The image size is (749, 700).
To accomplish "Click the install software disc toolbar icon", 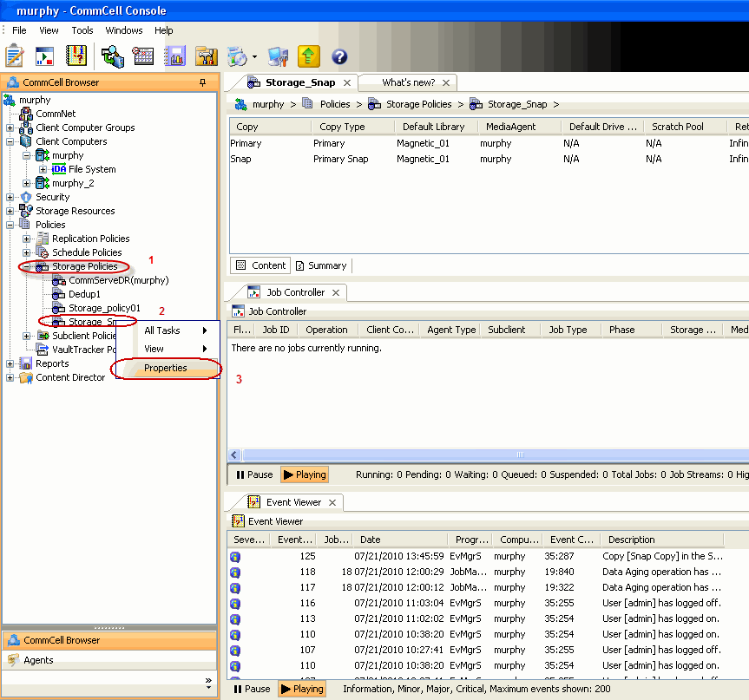I will [x=237, y=57].
